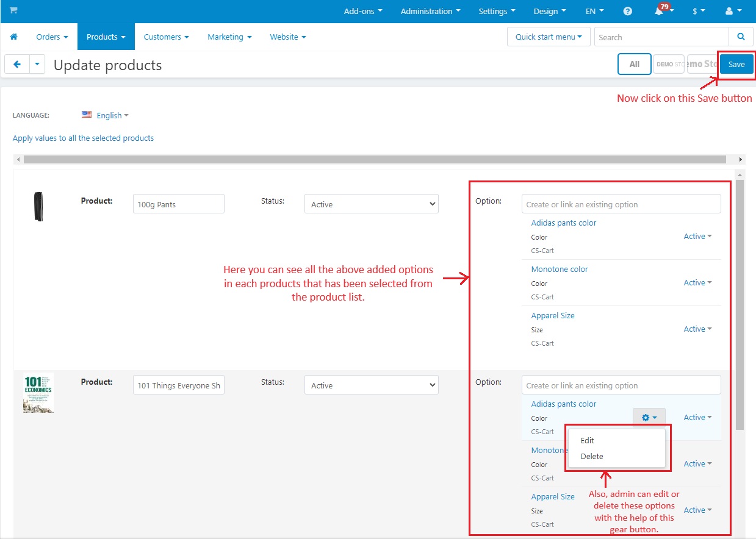756x539 pixels.
Task: Open the $ currency selector
Action: pyautogui.click(x=699, y=12)
